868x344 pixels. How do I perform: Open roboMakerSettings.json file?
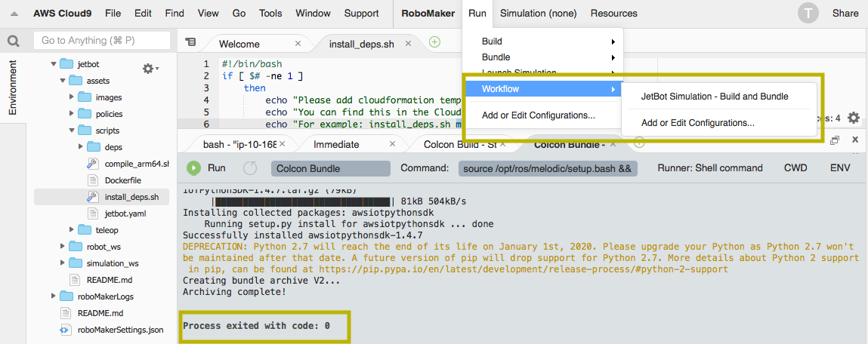point(121,330)
